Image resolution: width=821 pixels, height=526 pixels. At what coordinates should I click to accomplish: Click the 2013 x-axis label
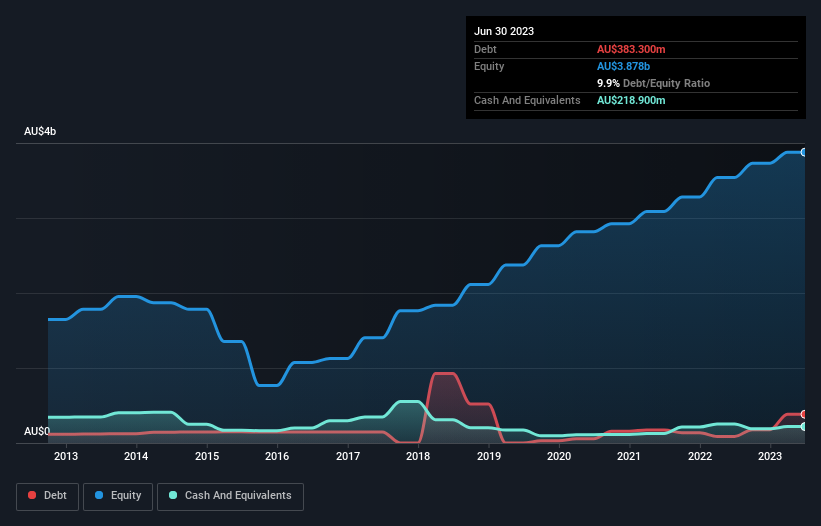[x=66, y=456]
